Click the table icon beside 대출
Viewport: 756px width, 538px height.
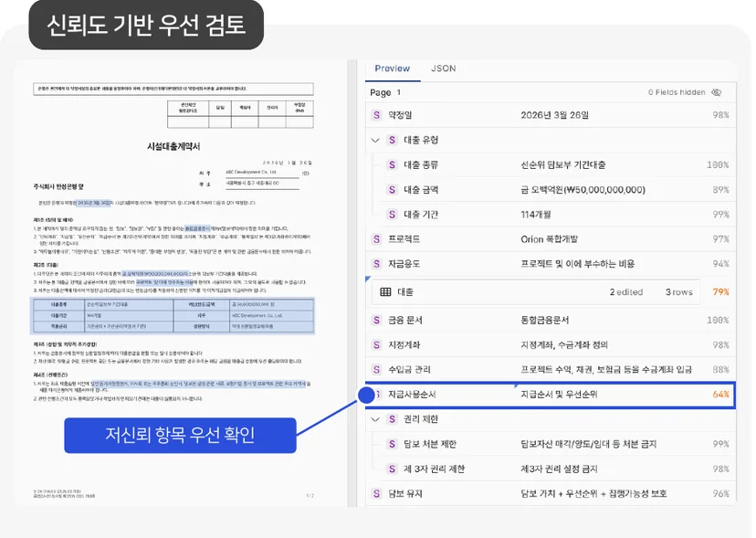[385, 292]
